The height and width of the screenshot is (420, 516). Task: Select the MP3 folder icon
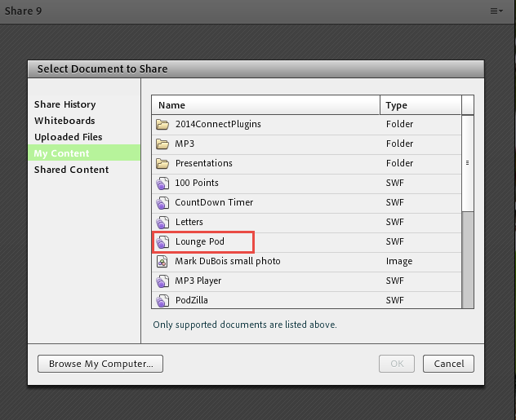[162, 144]
